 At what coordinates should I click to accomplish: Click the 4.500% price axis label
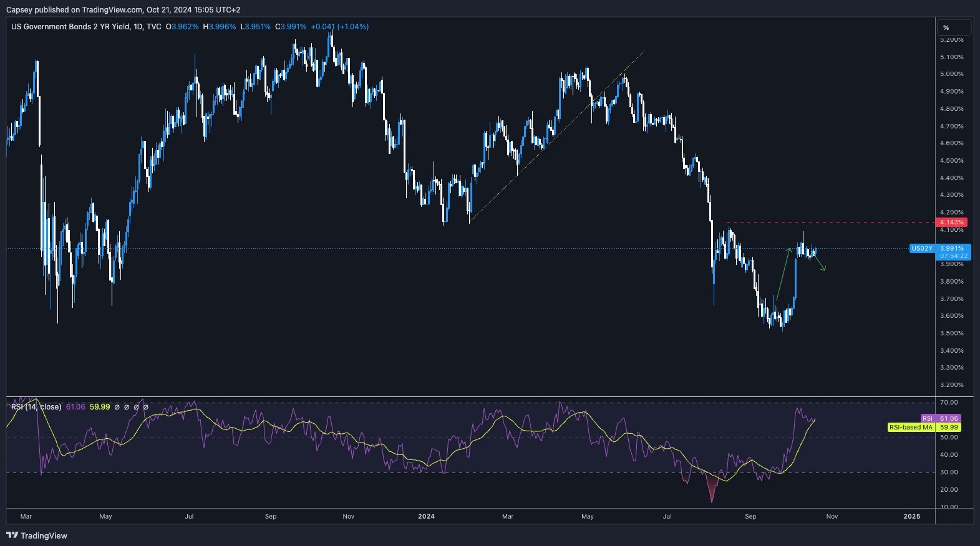pos(952,161)
